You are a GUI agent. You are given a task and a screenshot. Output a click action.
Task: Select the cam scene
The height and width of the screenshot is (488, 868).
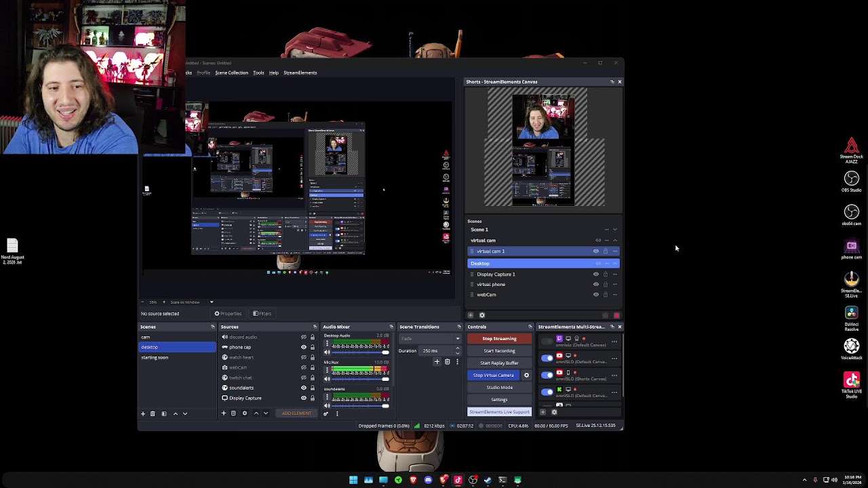[178, 337]
